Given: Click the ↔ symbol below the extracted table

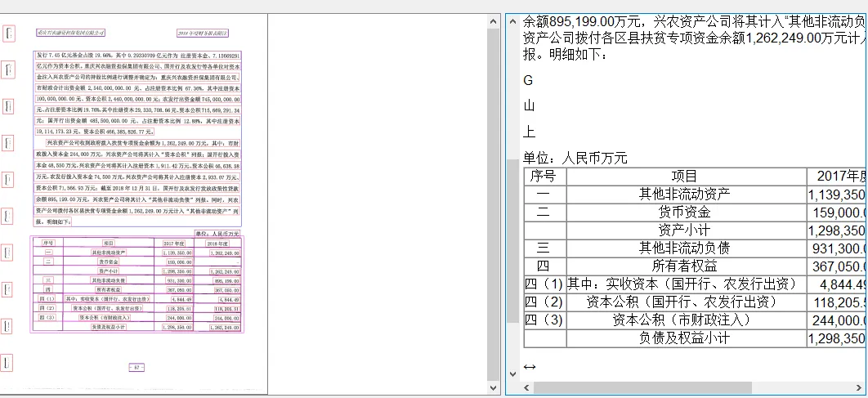Looking at the screenshot, I should (530, 367).
